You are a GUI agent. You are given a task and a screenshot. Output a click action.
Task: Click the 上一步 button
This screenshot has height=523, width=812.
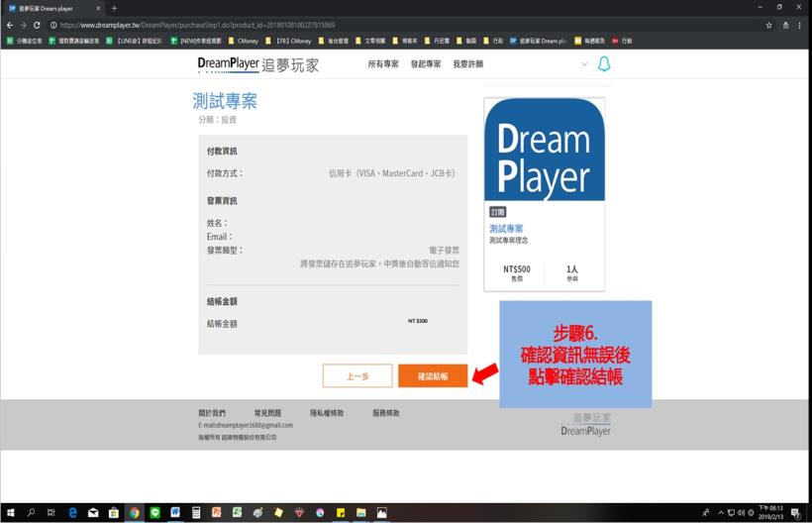[357, 376]
